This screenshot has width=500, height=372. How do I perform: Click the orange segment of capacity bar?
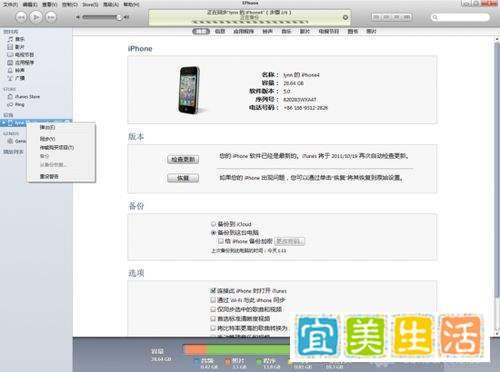[x=195, y=349]
